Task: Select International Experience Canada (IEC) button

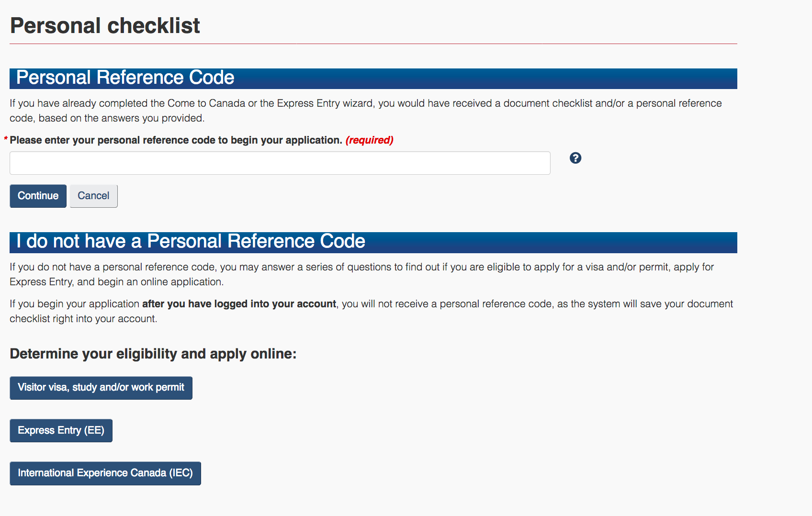Action: point(105,473)
